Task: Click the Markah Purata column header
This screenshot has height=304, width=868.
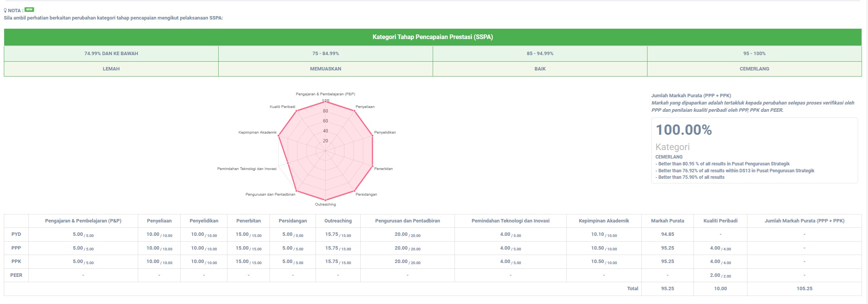Action: [x=667, y=221]
